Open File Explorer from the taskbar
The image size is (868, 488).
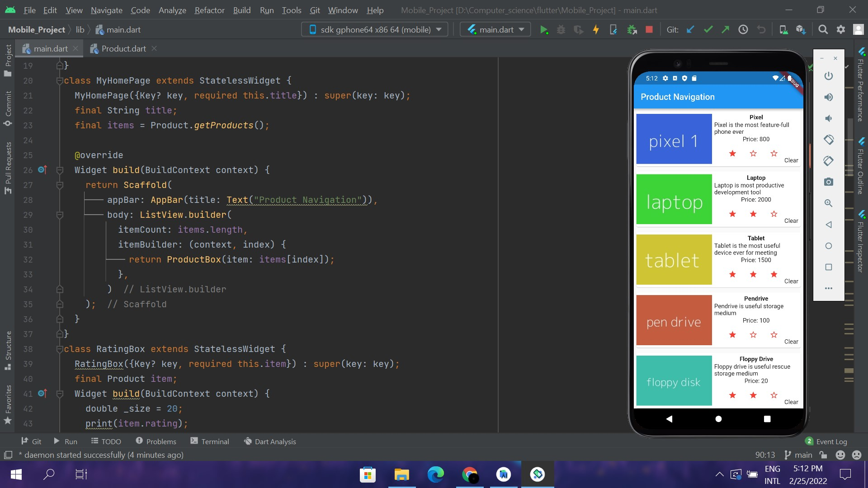(x=401, y=474)
